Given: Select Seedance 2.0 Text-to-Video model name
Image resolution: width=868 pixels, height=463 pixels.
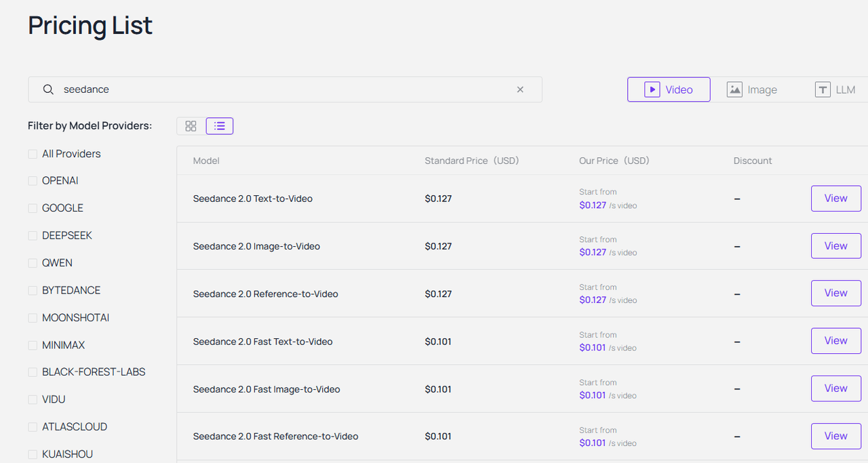Looking at the screenshot, I should click(x=252, y=199).
